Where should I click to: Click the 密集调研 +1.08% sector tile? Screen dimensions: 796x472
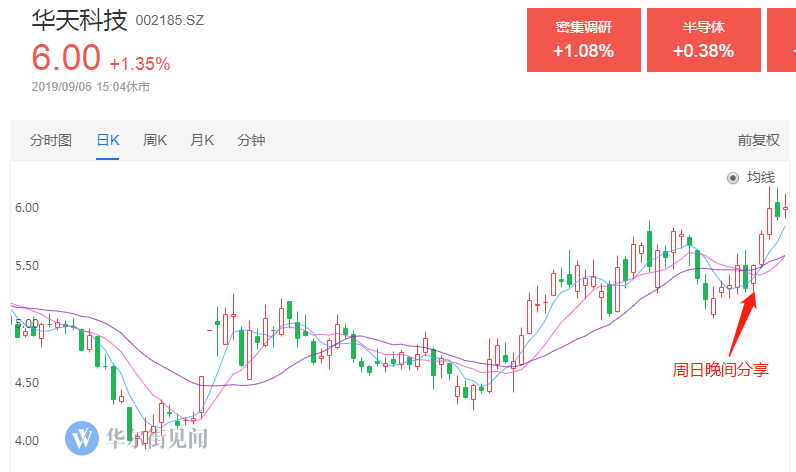pos(584,40)
